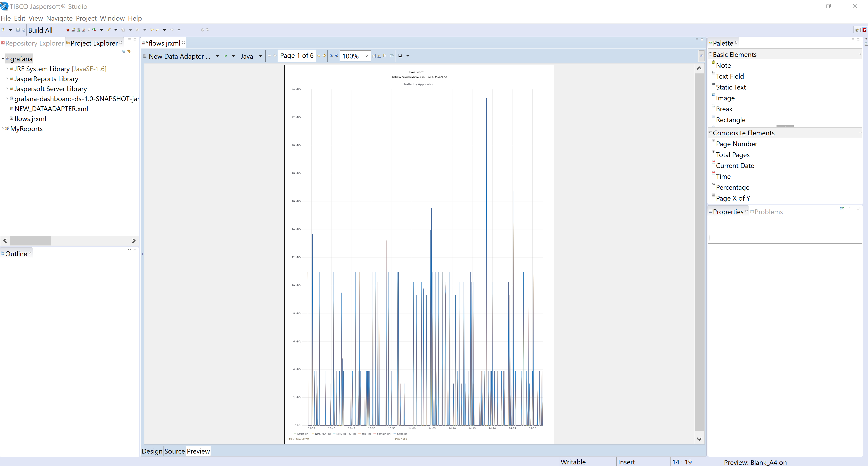Collapse all in Project Explorer
The image size is (868, 466).
pos(124,51)
